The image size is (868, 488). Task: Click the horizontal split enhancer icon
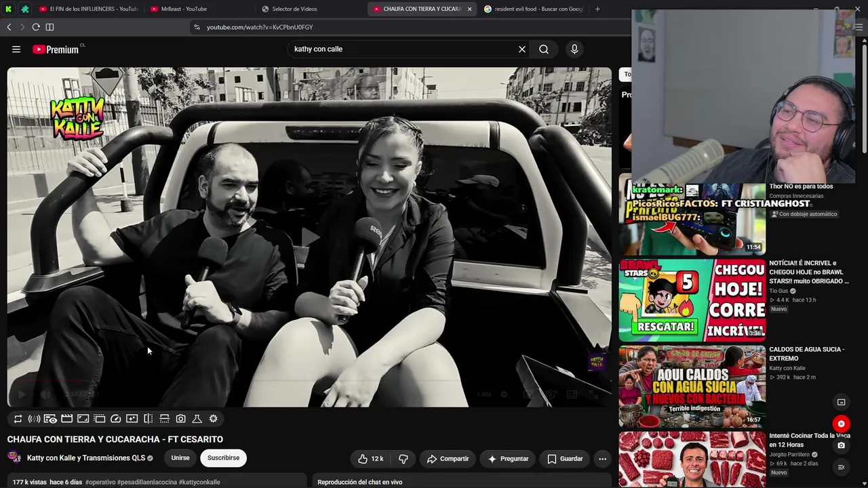click(164, 419)
